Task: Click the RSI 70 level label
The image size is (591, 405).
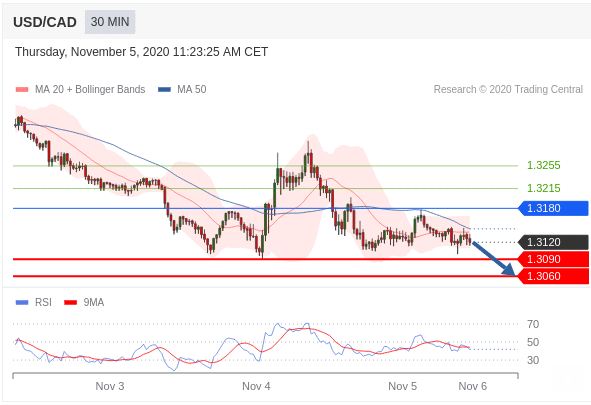Action: 533,324
